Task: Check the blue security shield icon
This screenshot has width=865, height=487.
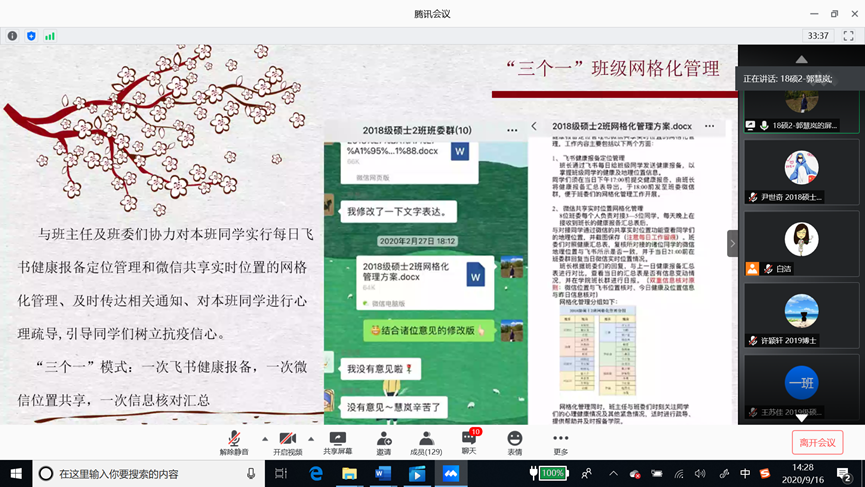Action: point(31,36)
